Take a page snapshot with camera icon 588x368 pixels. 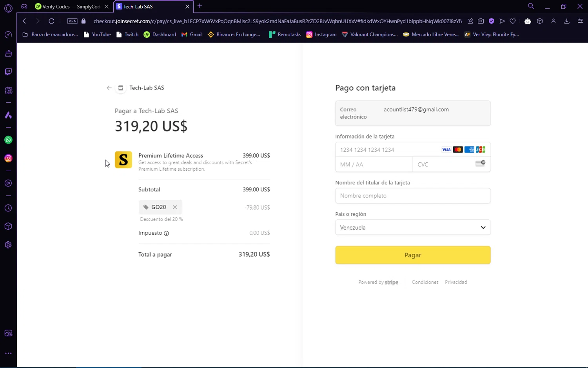pos(481,21)
